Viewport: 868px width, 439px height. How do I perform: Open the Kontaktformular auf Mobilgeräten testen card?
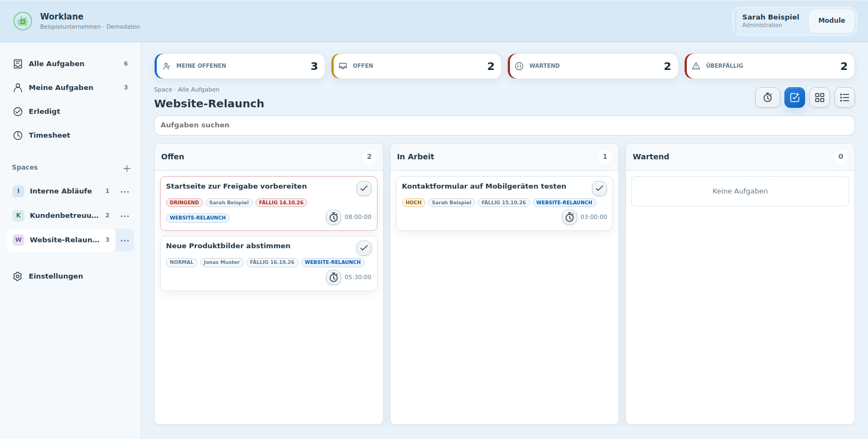(x=505, y=203)
